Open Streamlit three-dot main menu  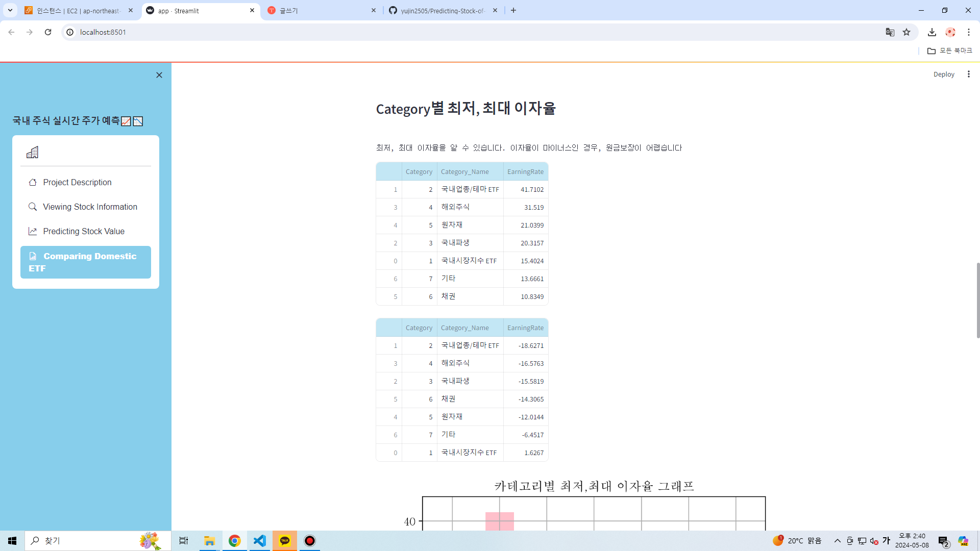968,74
